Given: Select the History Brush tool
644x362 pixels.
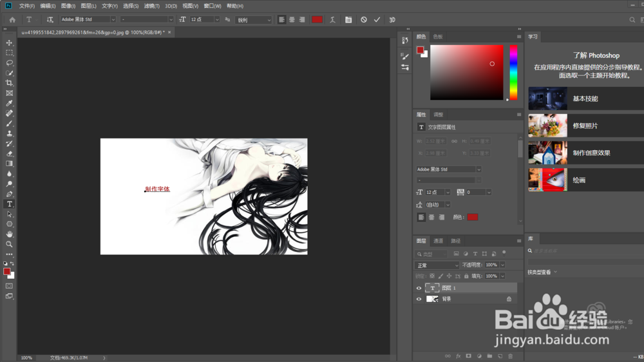Looking at the screenshot, I should [9, 144].
